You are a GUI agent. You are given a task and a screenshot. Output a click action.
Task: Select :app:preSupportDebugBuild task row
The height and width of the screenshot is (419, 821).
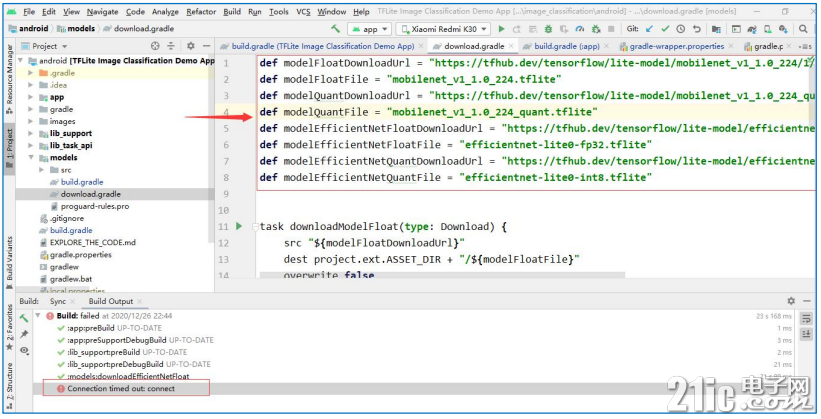pyautogui.click(x=140, y=340)
